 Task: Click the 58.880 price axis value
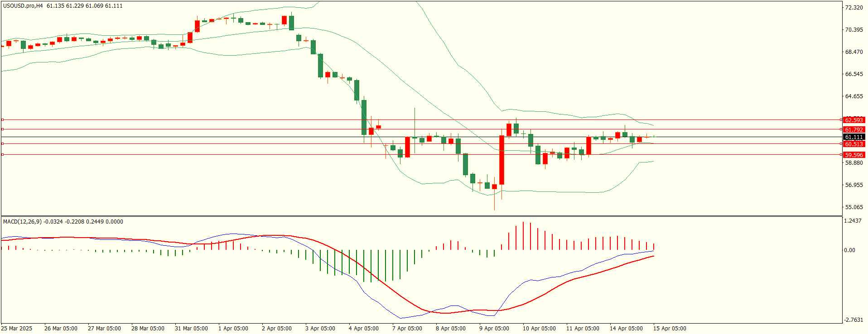click(x=854, y=162)
